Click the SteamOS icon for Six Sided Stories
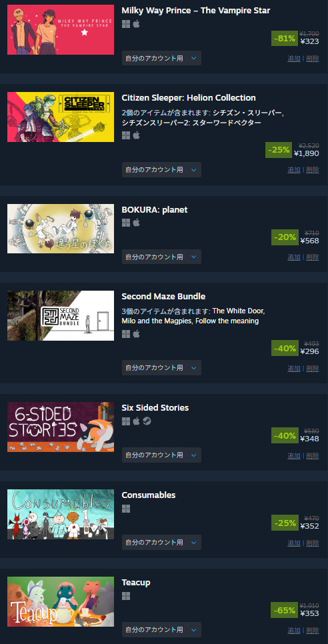The image size is (328, 644). coord(147,421)
